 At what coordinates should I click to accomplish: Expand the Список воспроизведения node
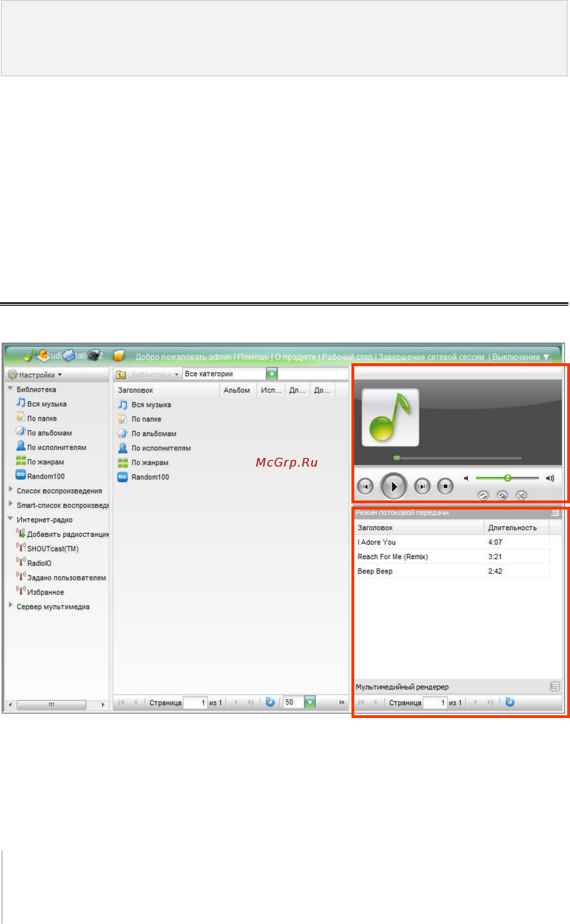11,489
